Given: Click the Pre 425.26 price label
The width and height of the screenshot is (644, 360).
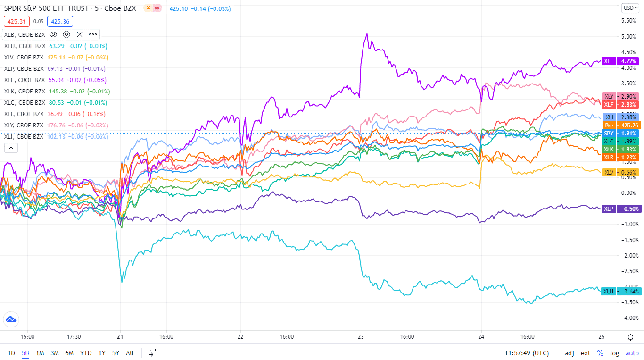Looking at the screenshot, I should click(x=620, y=126).
